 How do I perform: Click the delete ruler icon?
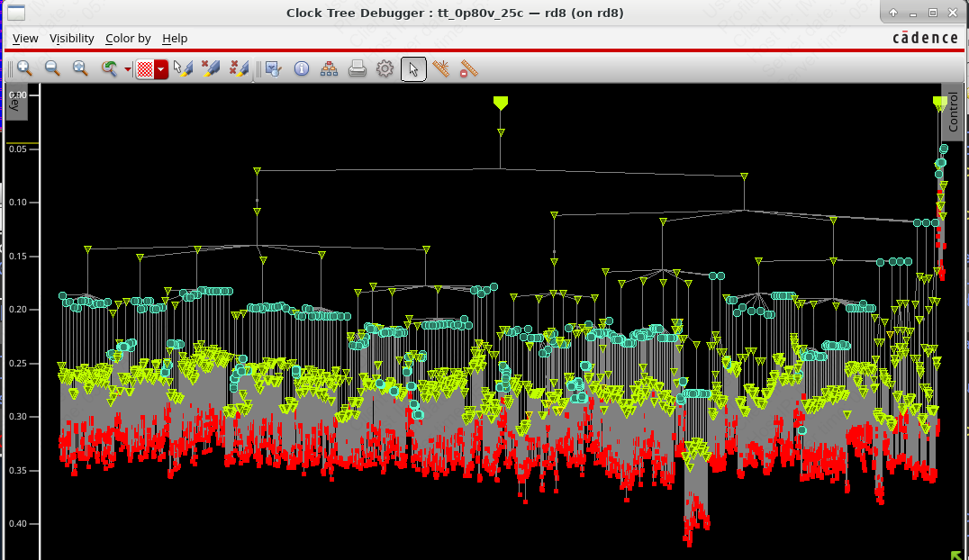pos(468,68)
